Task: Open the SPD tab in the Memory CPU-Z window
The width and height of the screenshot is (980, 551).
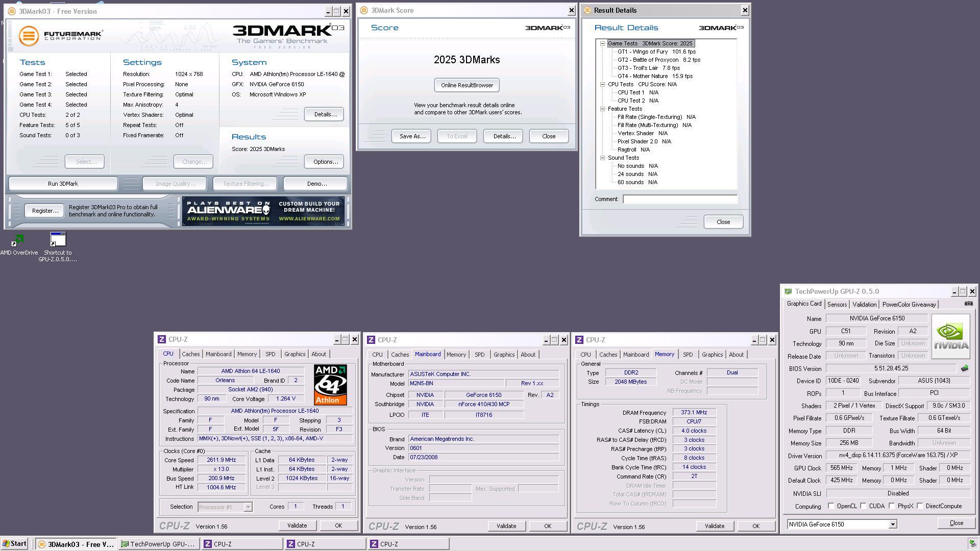Action: (x=688, y=355)
